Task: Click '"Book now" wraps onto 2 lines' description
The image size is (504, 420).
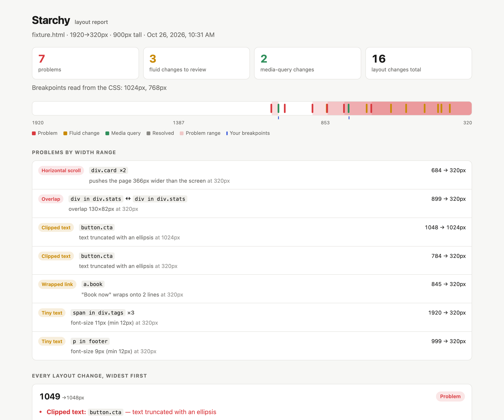Action: pyautogui.click(x=120, y=295)
